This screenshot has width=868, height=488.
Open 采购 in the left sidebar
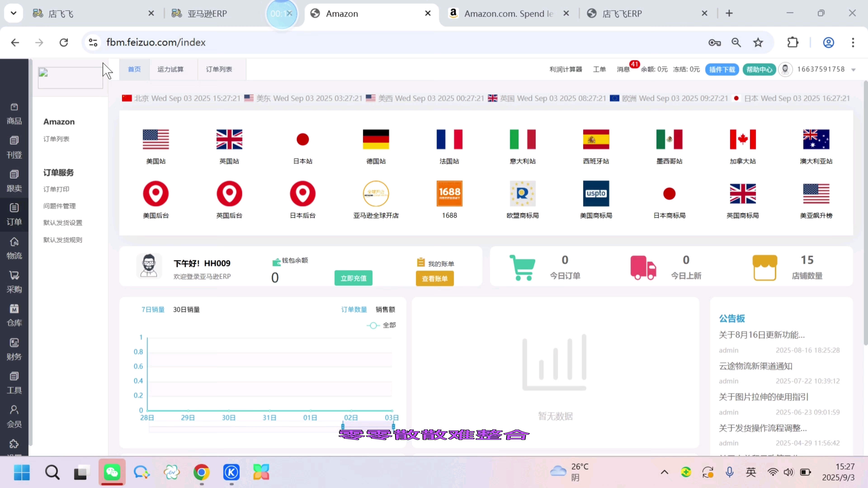tap(14, 282)
